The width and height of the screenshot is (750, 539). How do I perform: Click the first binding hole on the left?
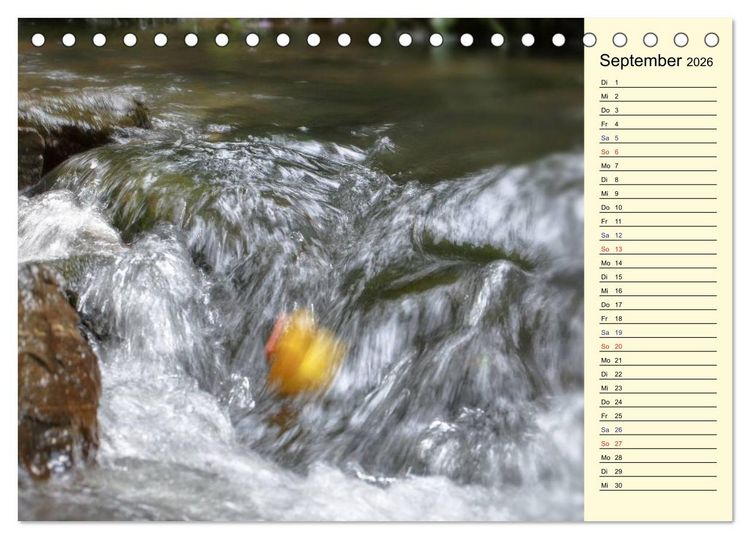38,40
